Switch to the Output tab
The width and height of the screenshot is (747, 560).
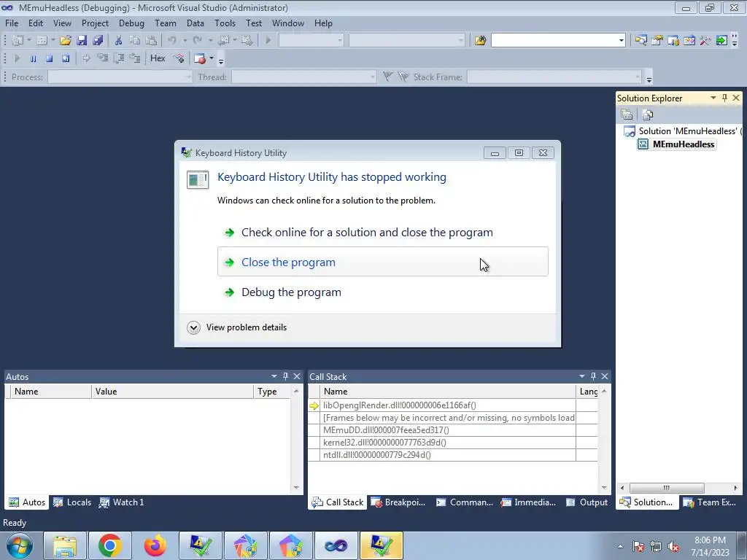(x=587, y=502)
